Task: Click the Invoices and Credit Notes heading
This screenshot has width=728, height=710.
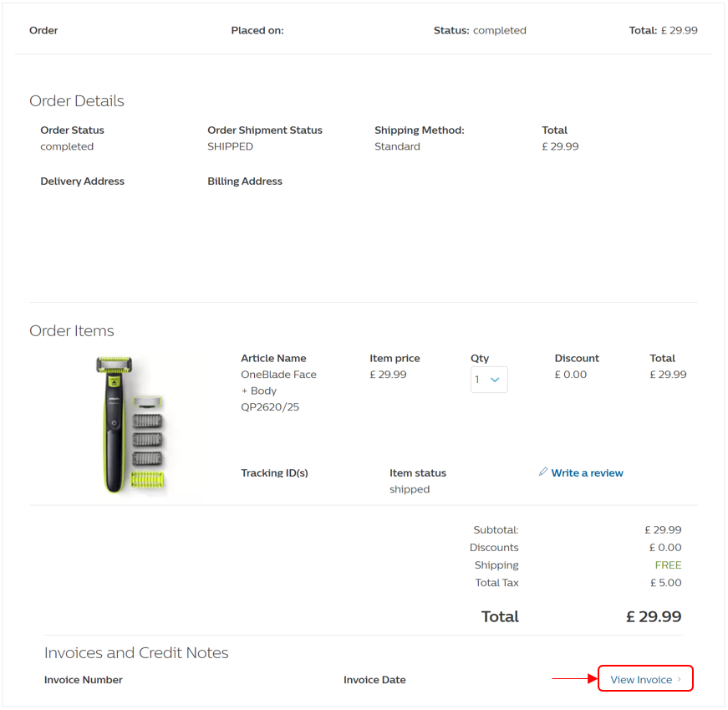Action: pos(136,653)
